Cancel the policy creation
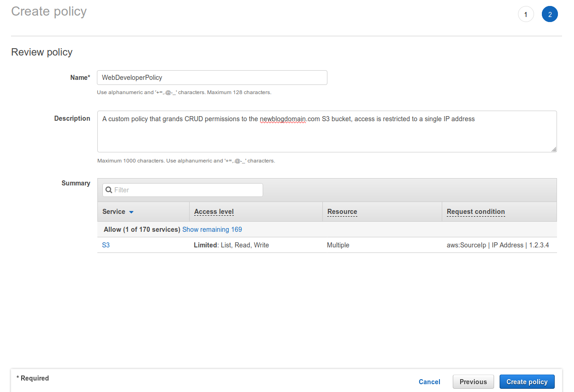The width and height of the screenshot is (574, 392). tap(429, 382)
